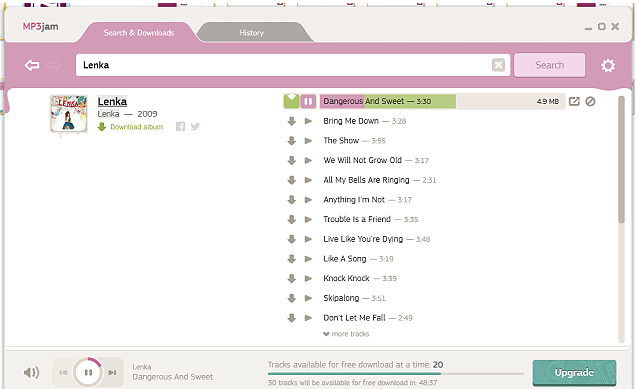
Task: Download the Bring Me Down track
Action: coord(291,121)
